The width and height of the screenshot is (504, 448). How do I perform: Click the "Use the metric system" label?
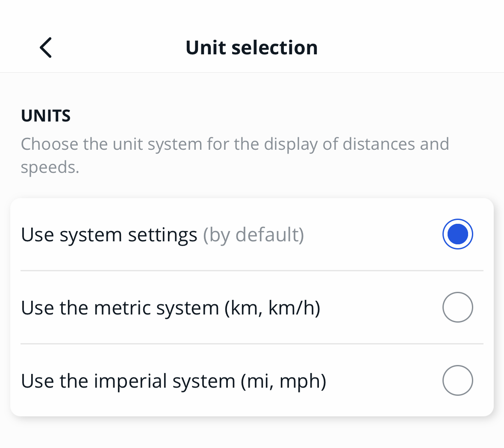pyautogui.click(x=120, y=308)
